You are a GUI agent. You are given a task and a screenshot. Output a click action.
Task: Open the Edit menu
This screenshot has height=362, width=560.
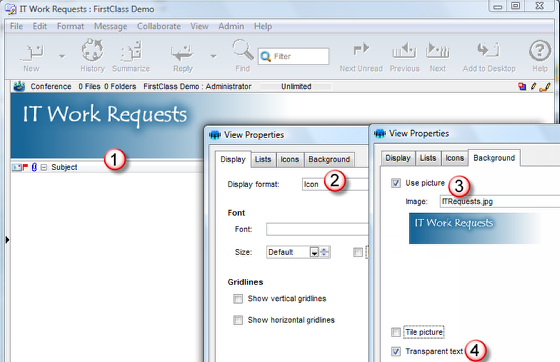[x=40, y=26]
